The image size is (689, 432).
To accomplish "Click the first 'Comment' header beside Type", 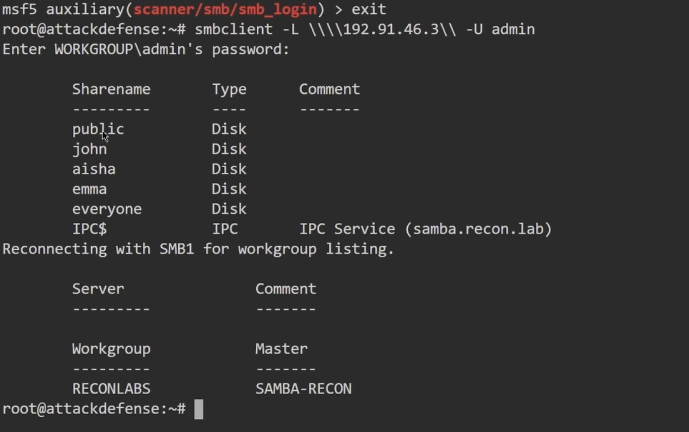I will pos(329,89).
